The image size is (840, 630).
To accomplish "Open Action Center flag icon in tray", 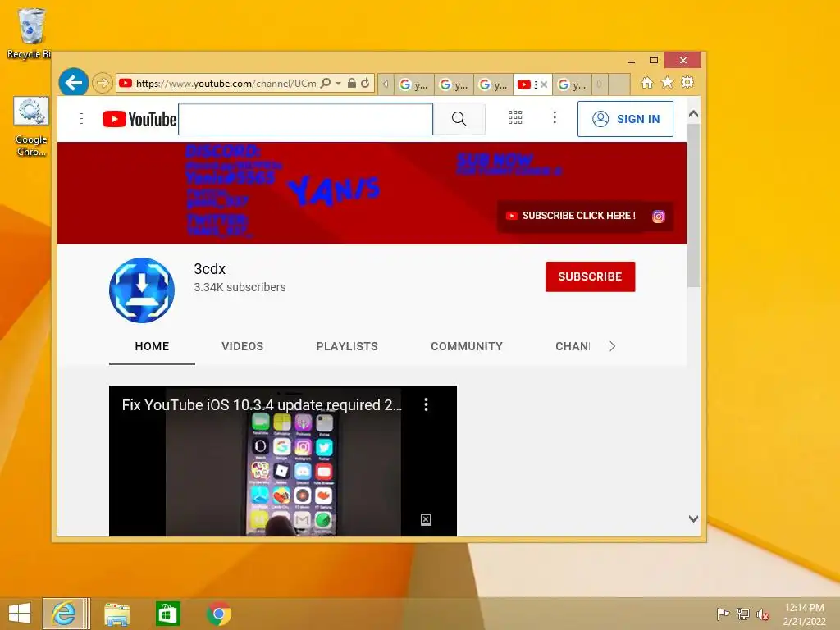I will pyautogui.click(x=723, y=614).
